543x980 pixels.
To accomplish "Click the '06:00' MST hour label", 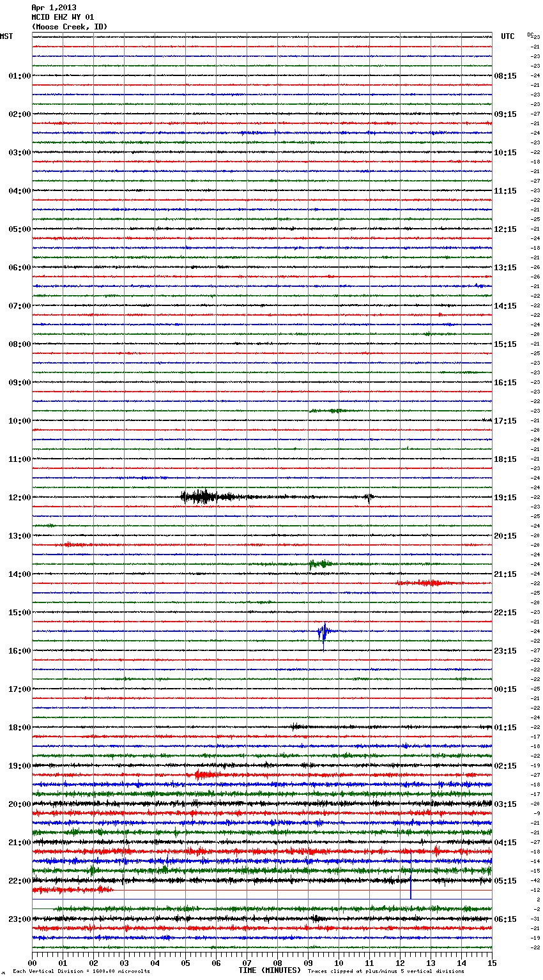I will [x=19, y=268].
